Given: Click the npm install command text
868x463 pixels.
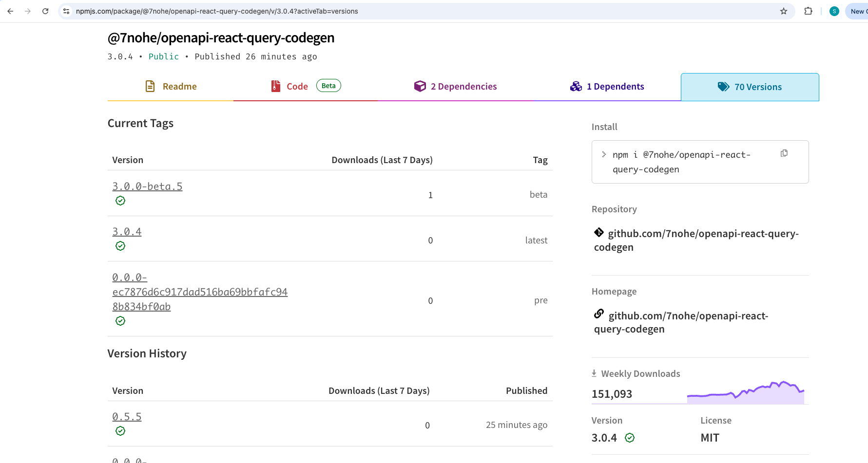Looking at the screenshot, I should pos(681,162).
